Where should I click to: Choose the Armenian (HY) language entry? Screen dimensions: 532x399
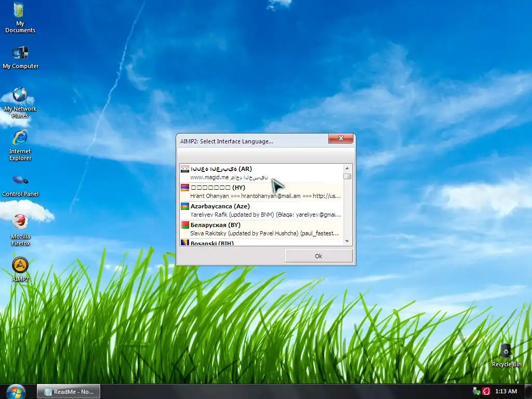click(261, 192)
